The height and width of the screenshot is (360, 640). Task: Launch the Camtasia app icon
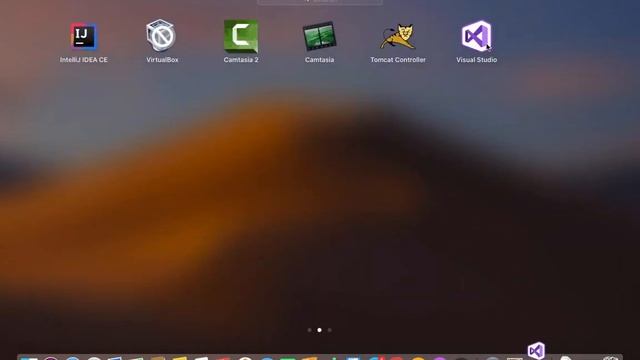click(x=319, y=36)
